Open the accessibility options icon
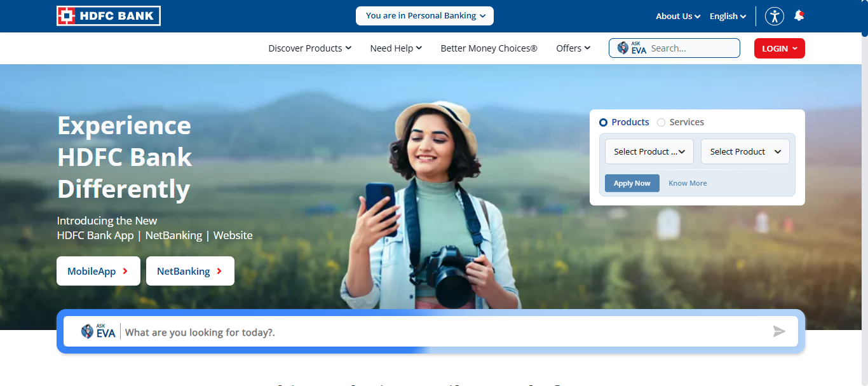The height and width of the screenshot is (386, 868). 775,16
